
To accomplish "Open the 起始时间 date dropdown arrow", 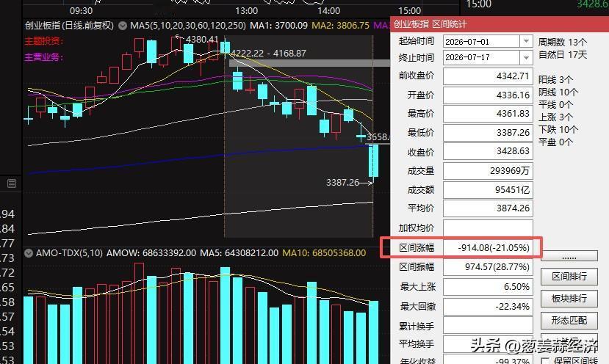I will pos(526,41).
